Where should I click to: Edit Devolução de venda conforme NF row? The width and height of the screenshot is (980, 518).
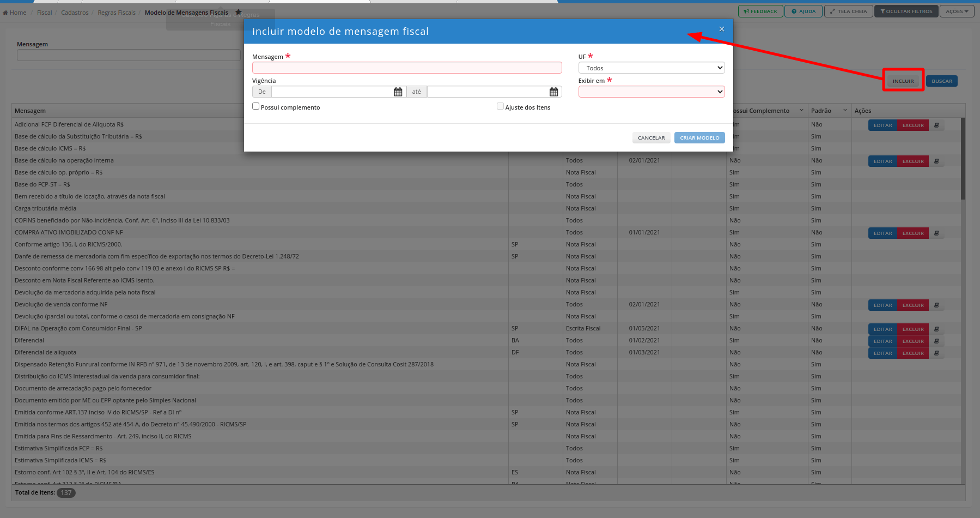point(882,305)
